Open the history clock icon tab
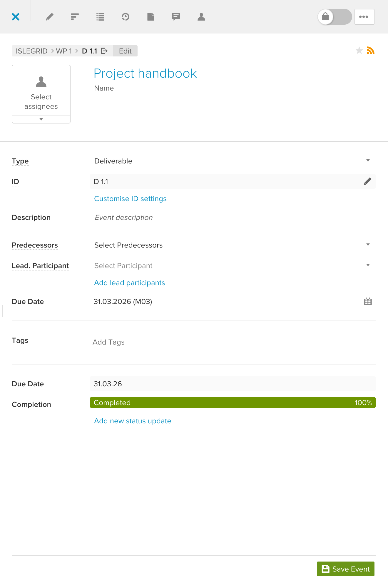 [126, 17]
